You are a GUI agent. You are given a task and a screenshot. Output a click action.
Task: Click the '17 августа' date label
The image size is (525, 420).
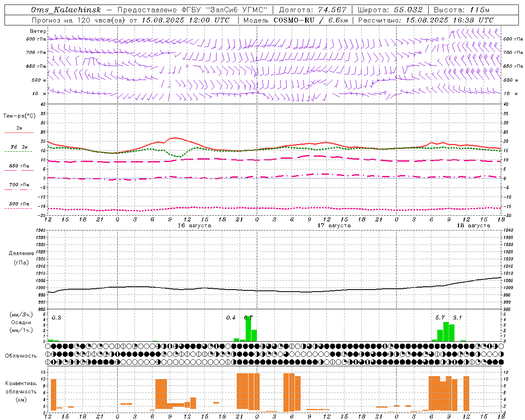point(334,226)
